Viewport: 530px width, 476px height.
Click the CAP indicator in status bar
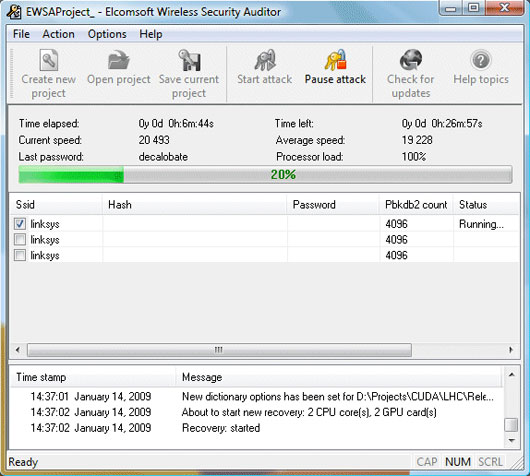pos(427,462)
